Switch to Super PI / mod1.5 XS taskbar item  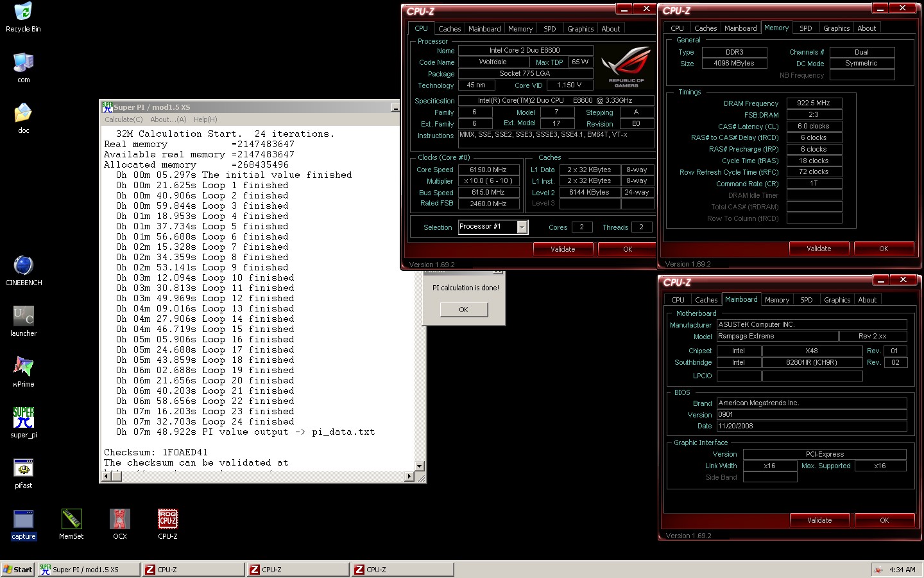[88, 570]
